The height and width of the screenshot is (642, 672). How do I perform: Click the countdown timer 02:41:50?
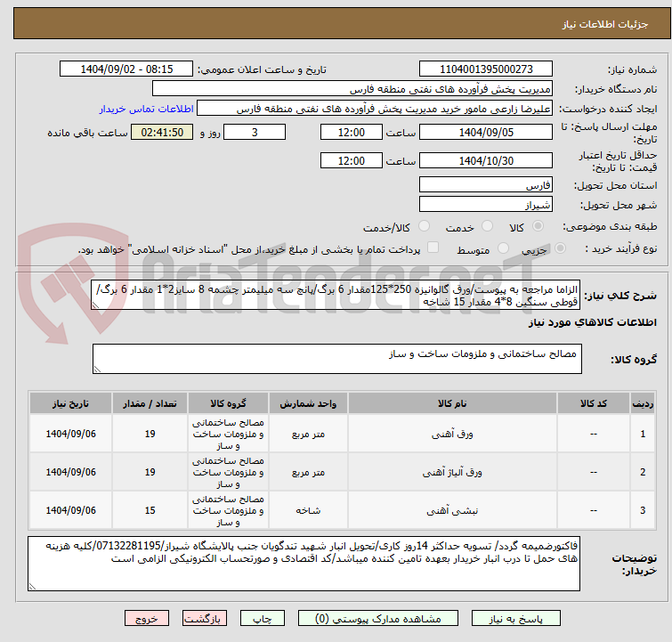pyautogui.click(x=162, y=132)
